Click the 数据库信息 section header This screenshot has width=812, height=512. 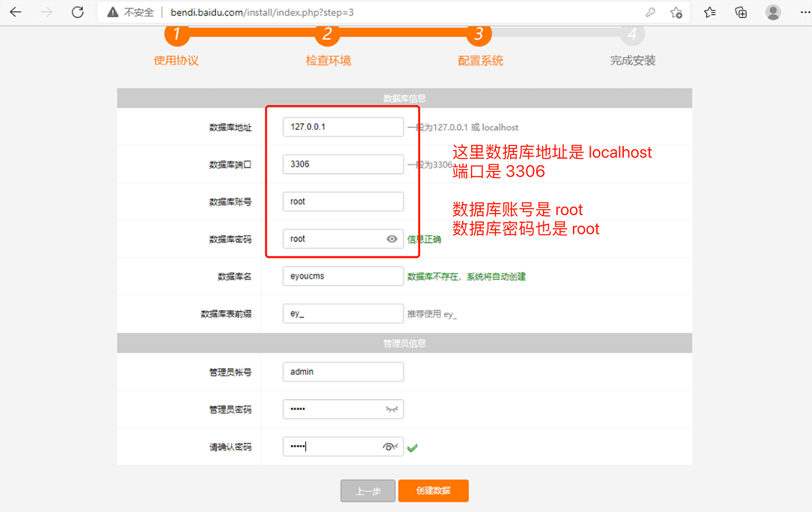[x=405, y=98]
